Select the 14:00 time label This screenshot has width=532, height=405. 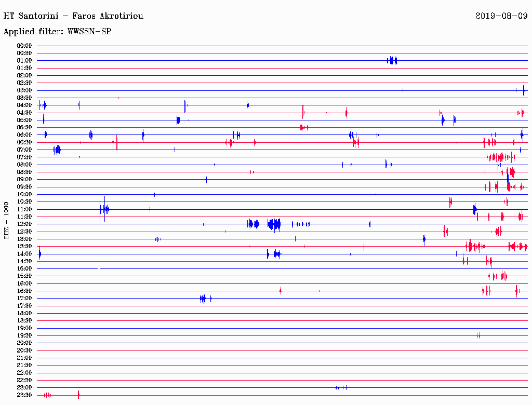[24, 254]
